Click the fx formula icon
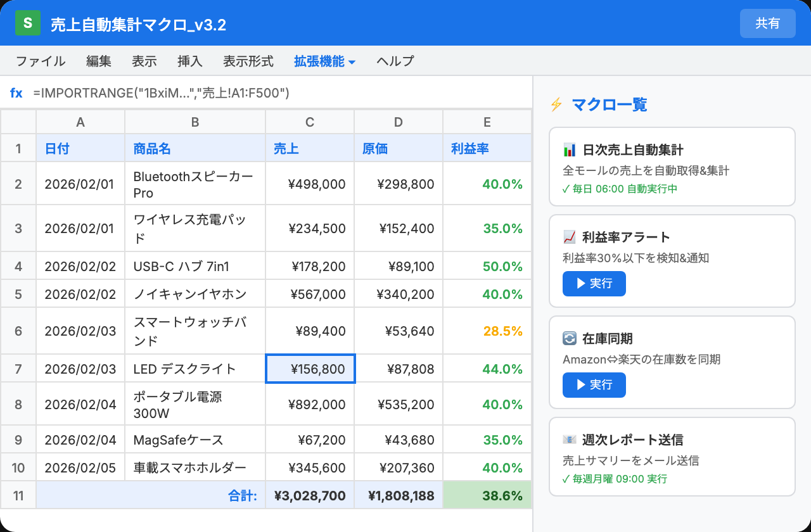The height and width of the screenshot is (532, 811). click(16, 92)
